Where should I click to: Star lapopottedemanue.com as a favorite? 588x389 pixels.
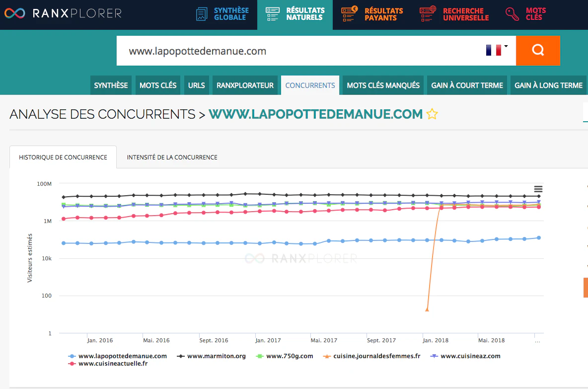[432, 114]
